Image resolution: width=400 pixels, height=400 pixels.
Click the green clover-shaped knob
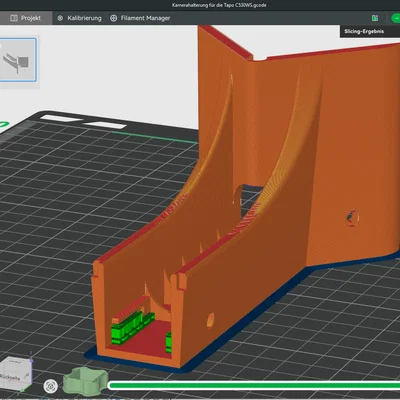tap(86, 380)
